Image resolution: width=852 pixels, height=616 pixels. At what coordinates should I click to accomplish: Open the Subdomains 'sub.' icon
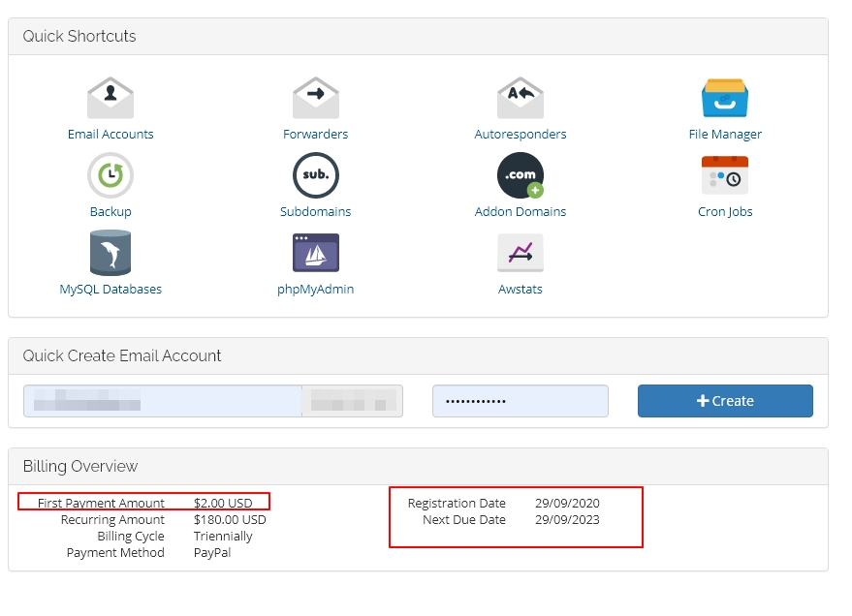pos(316,176)
